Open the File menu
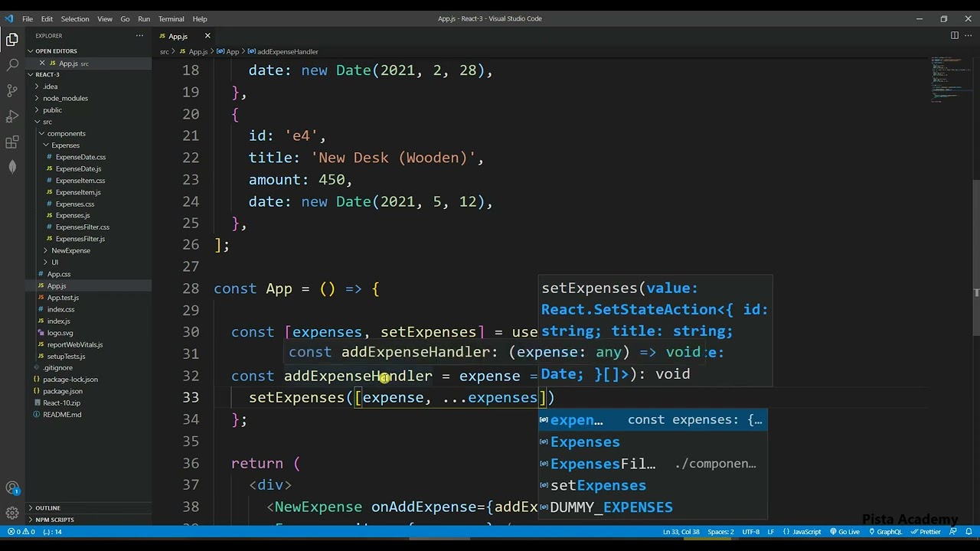980x551 pixels. tap(28, 18)
